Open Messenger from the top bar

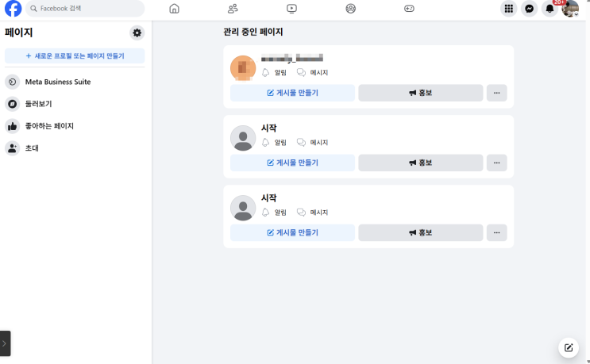click(x=530, y=9)
